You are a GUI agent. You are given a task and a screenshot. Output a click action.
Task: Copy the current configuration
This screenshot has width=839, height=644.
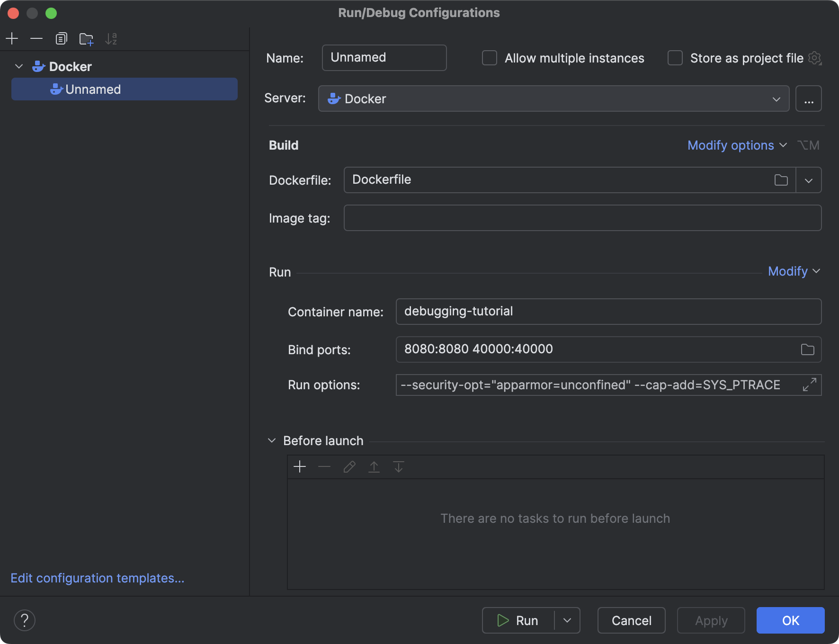(x=61, y=38)
